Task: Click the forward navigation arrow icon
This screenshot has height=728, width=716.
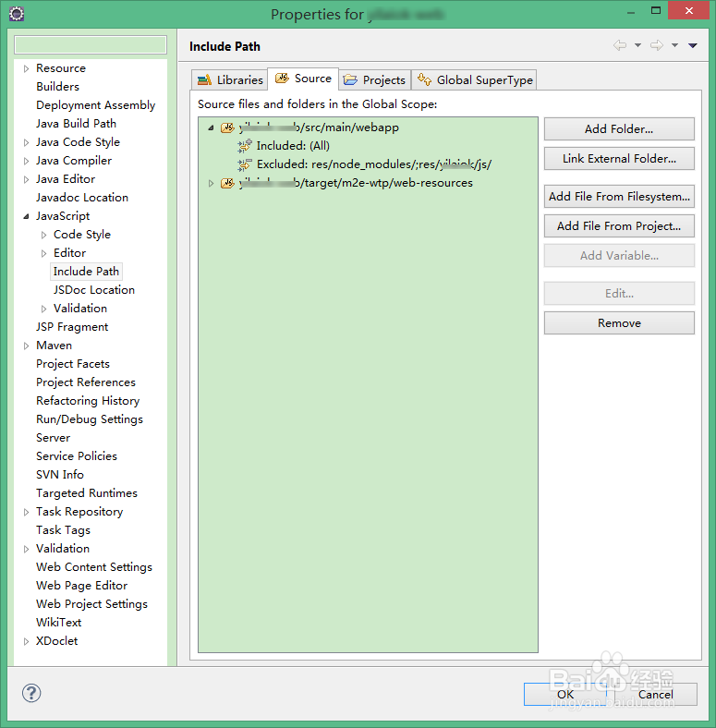Action: (657, 45)
